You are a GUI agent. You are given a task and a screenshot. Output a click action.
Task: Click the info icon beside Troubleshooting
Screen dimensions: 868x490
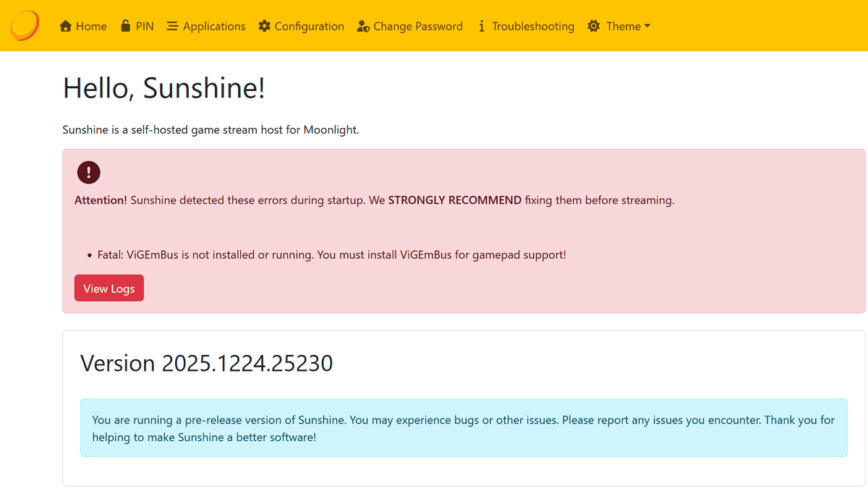[482, 27]
